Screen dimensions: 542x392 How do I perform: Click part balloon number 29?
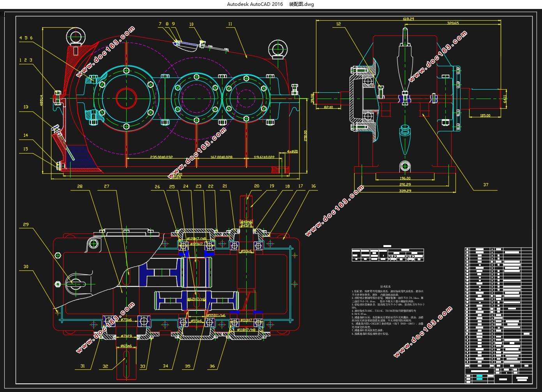coord(26,224)
